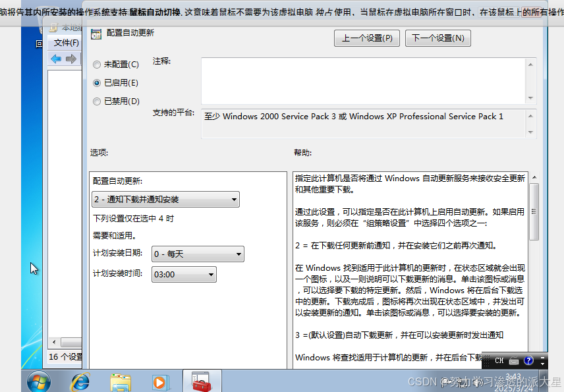564x392 pixels.
Task: Switch to the toolbox app on the taskbar
Action: [202, 381]
